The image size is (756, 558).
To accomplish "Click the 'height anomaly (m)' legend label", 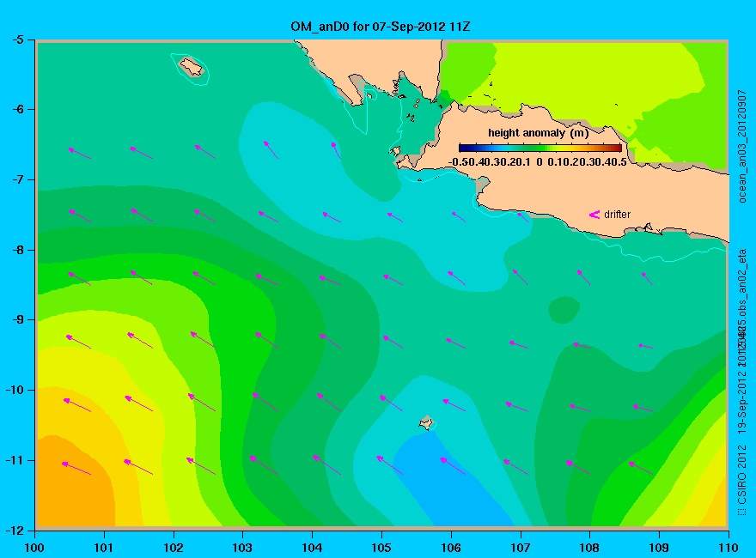I will click(x=538, y=133).
